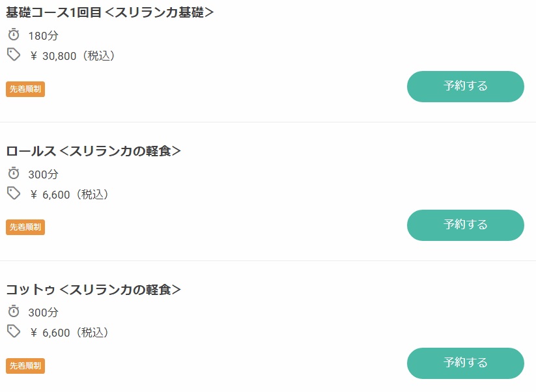Click the ¥6,600(税込) price of the ロールス course
536x392 pixels.
[x=70, y=195]
